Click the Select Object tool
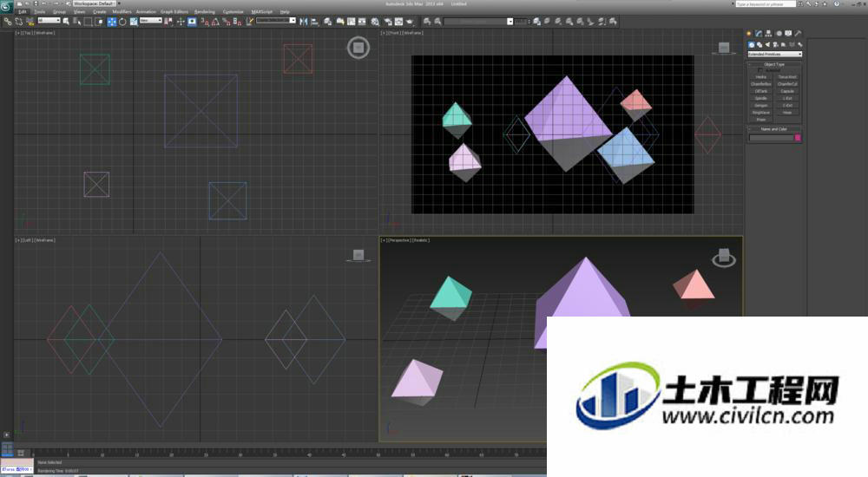This screenshot has height=477, width=868. tap(66, 22)
